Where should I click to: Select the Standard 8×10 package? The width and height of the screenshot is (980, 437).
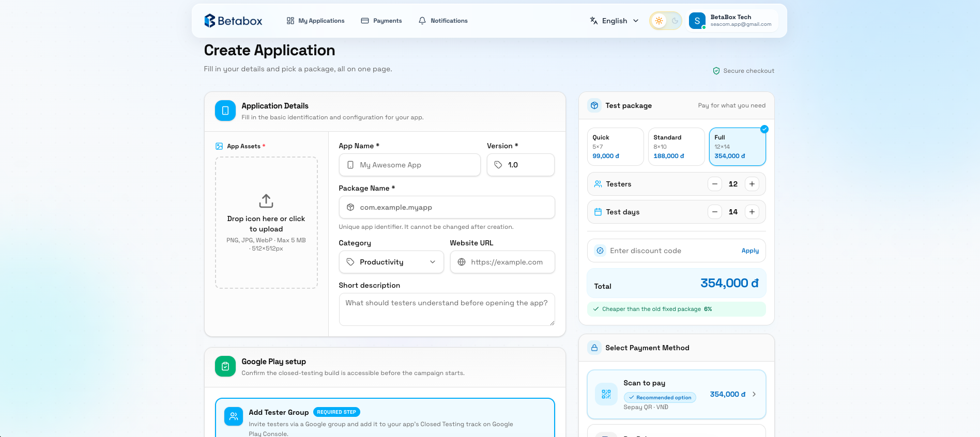click(676, 147)
